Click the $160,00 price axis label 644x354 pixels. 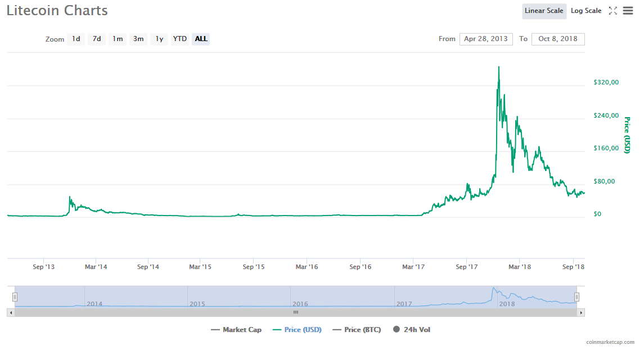[606, 148]
